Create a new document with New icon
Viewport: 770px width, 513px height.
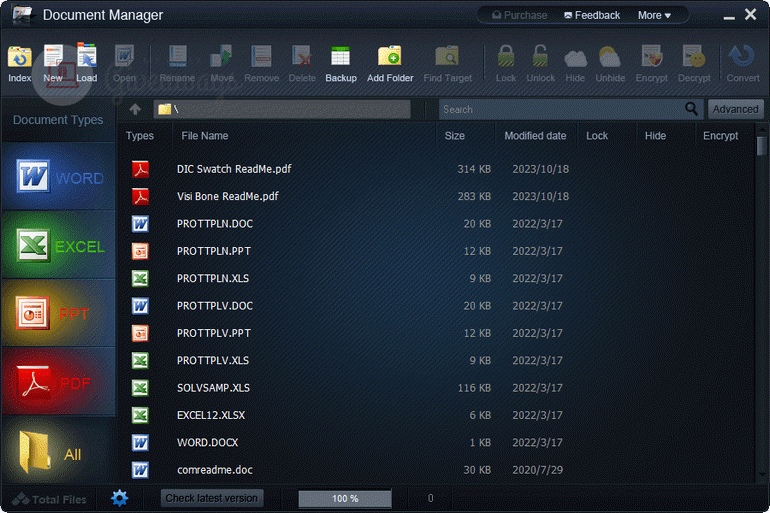pyautogui.click(x=53, y=62)
